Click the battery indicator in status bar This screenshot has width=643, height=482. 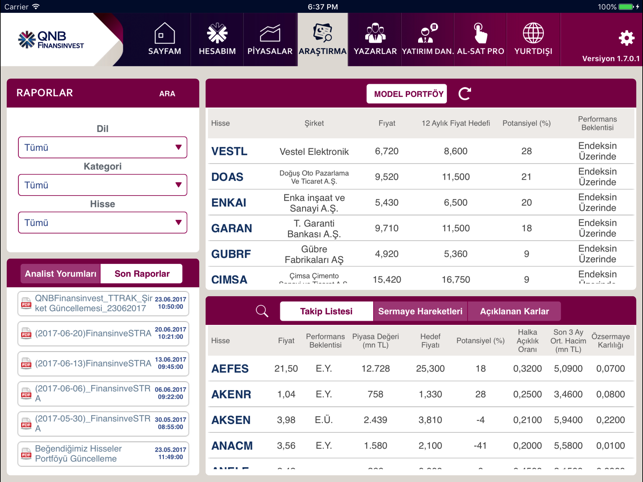click(x=627, y=7)
